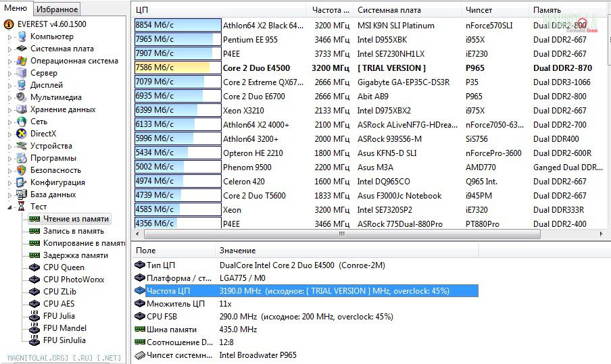Image resolution: width=611 pixels, height=364 pixels.
Task: Click the Системная плата icon
Action: (x=22, y=49)
